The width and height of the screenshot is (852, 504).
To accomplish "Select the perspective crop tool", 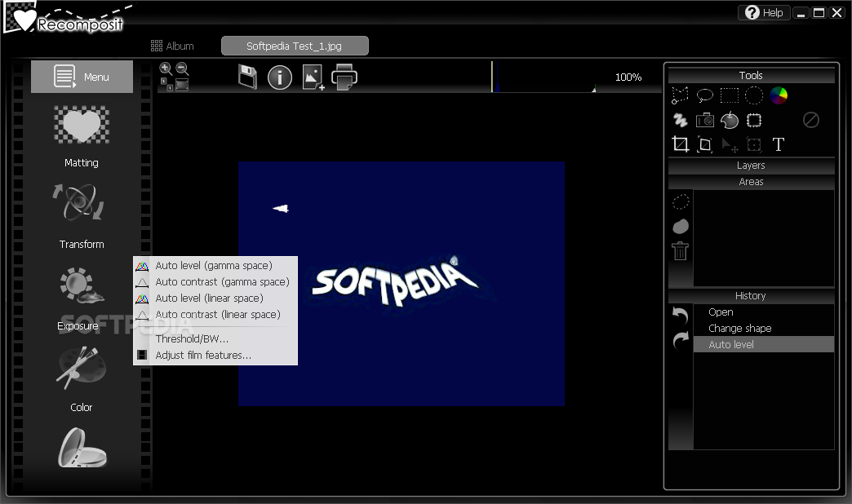I will click(705, 144).
